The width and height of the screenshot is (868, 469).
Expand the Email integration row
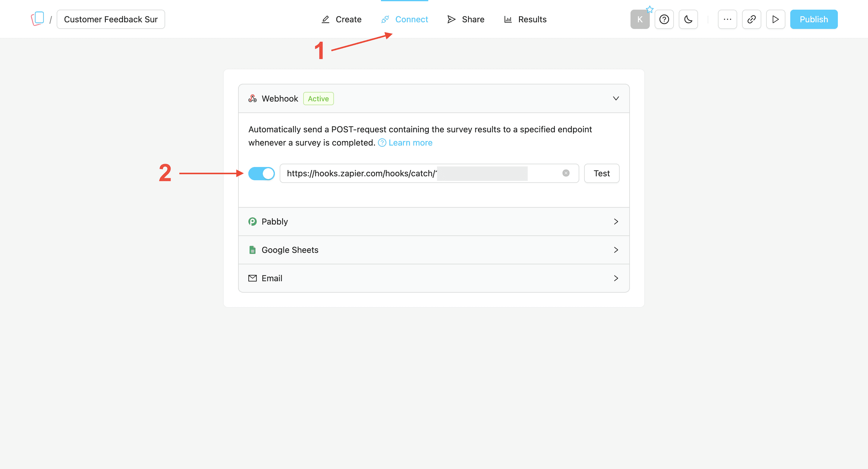[x=616, y=278]
